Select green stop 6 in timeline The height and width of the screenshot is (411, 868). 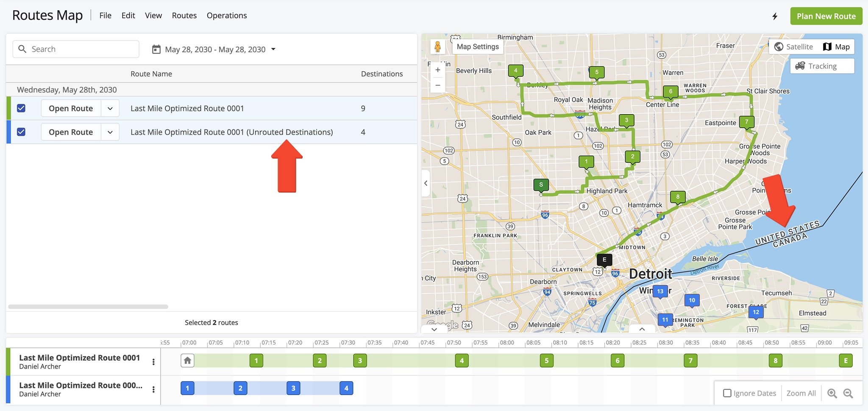click(618, 361)
